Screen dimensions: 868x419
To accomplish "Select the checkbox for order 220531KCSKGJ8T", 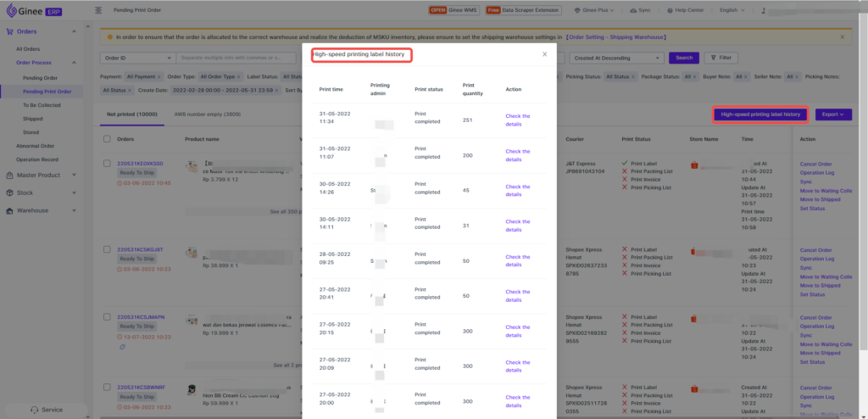I will 107,249.
